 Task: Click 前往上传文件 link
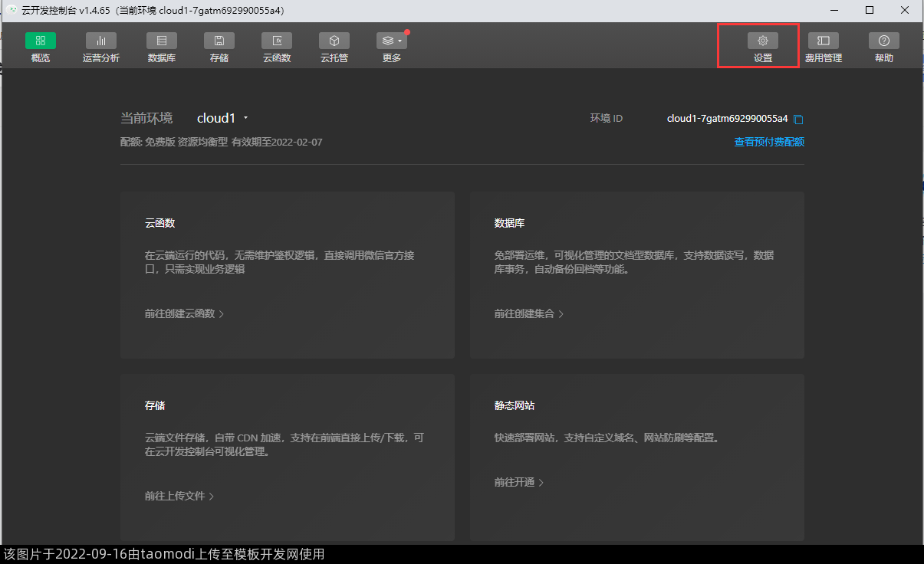[x=179, y=496]
